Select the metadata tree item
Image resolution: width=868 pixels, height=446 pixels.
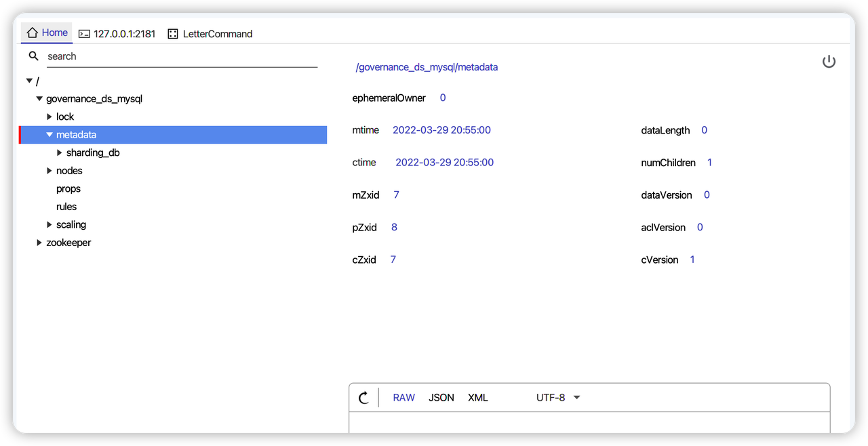pyautogui.click(x=76, y=135)
